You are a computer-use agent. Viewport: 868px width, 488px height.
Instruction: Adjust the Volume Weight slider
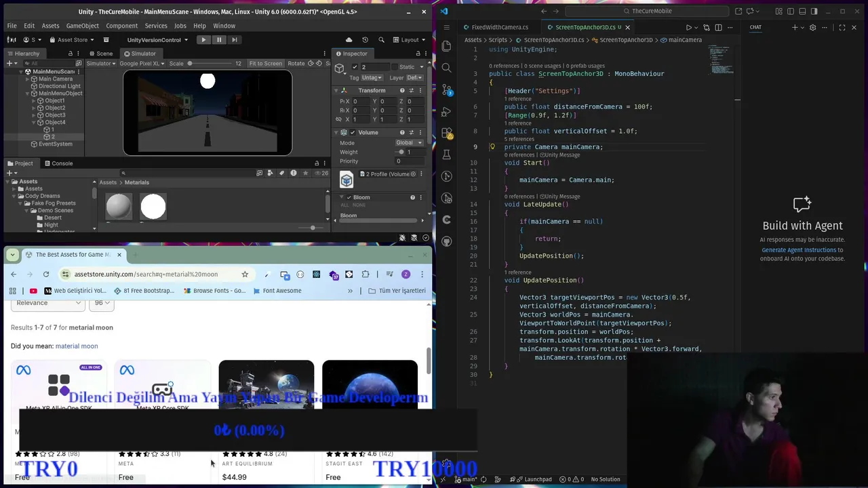click(x=401, y=152)
